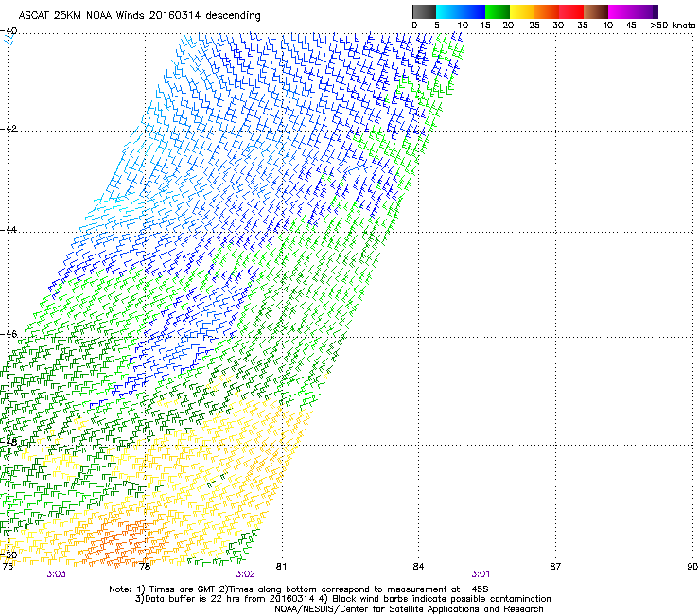Click the purple 3:03 swath time label
Image resolution: width=700 pixels, height=615 pixels.
tap(56, 574)
